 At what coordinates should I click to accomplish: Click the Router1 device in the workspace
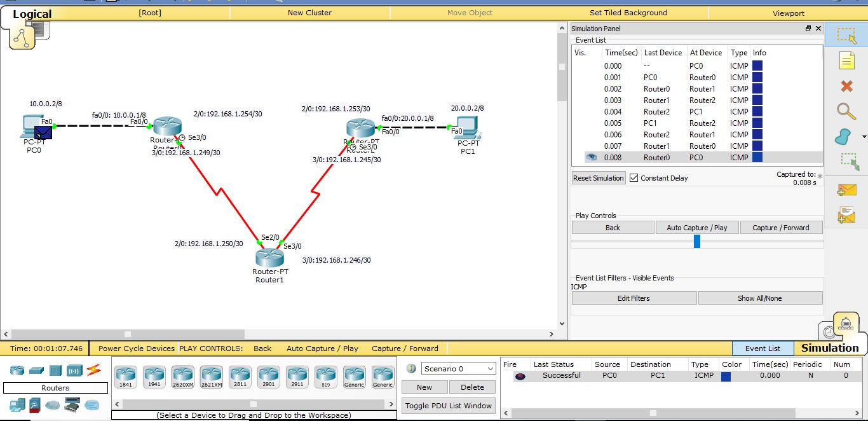(x=269, y=258)
